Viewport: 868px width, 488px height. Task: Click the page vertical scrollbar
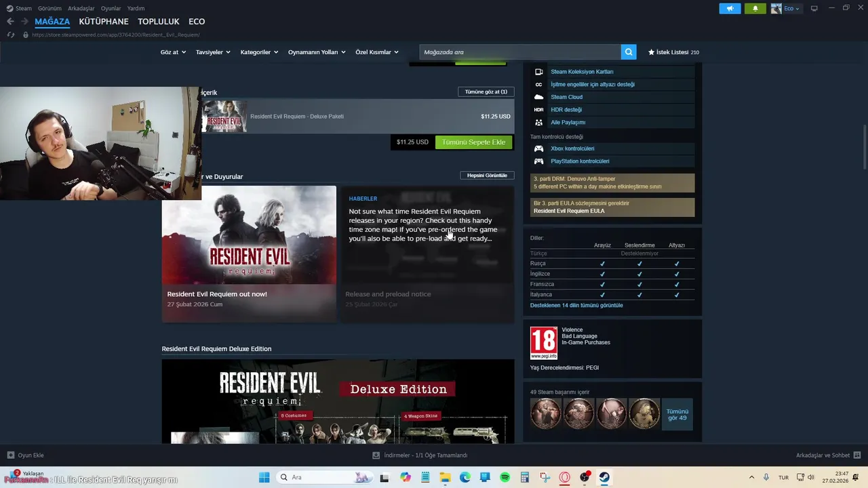(x=864, y=147)
